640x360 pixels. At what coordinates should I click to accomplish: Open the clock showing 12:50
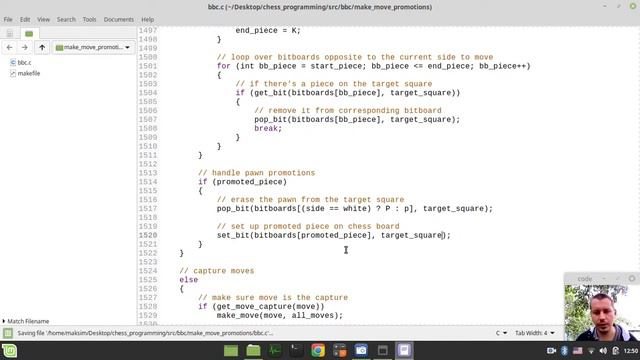tap(631, 351)
